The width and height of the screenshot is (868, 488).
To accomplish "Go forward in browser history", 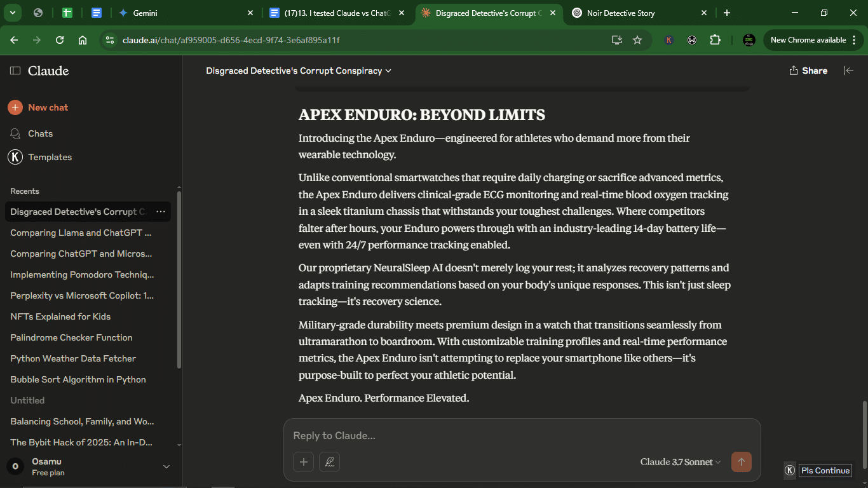I will 37,40.
